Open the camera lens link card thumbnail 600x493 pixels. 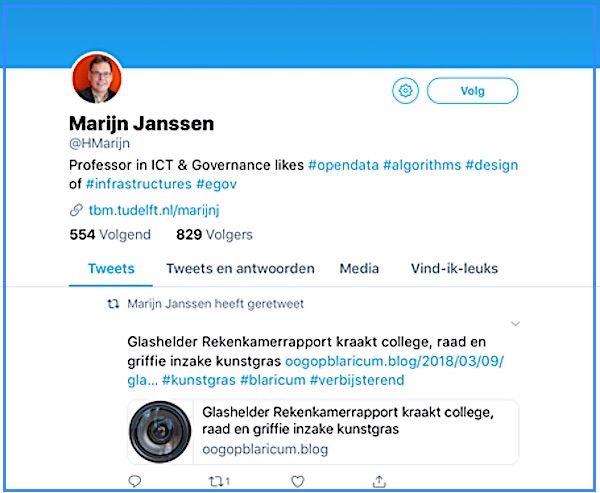(x=160, y=432)
